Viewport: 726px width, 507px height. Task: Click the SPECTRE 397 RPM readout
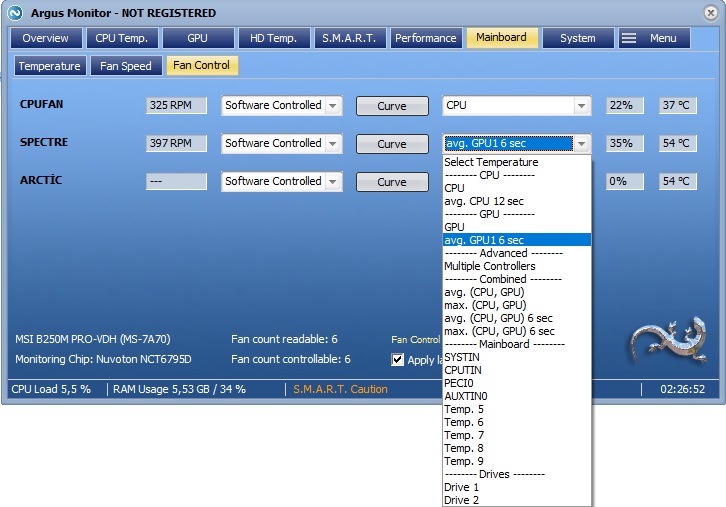[x=176, y=144]
